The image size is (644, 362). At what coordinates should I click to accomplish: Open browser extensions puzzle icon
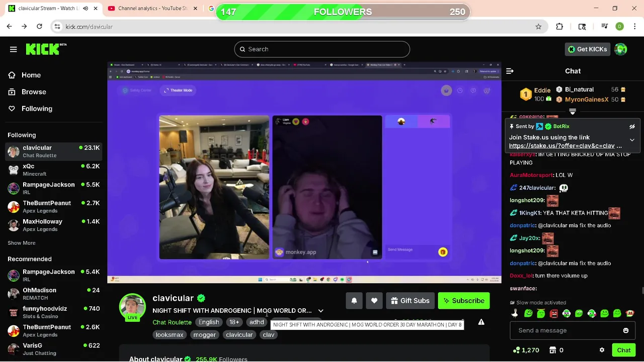[x=559, y=27]
